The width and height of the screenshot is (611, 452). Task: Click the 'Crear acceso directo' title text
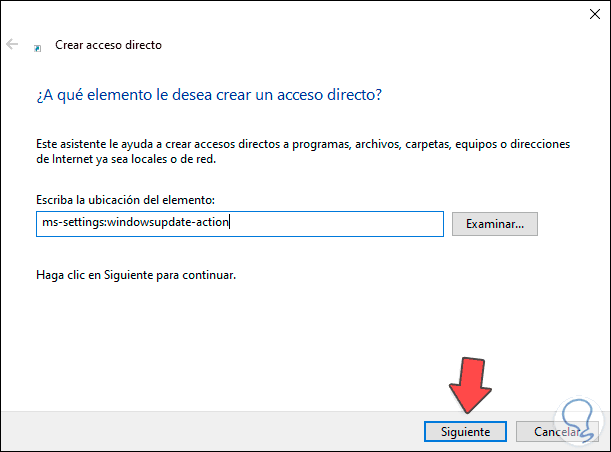pos(110,45)
